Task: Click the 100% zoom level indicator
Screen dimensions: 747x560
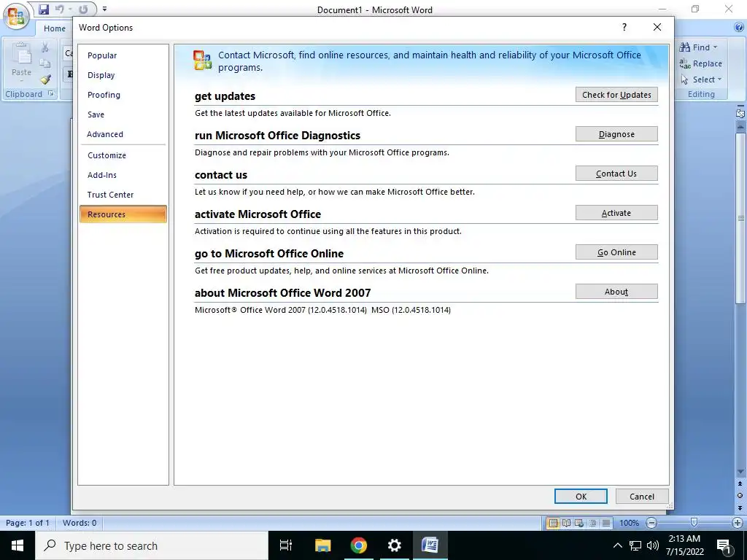Action: pyautogui.click(x=629, y=523)
